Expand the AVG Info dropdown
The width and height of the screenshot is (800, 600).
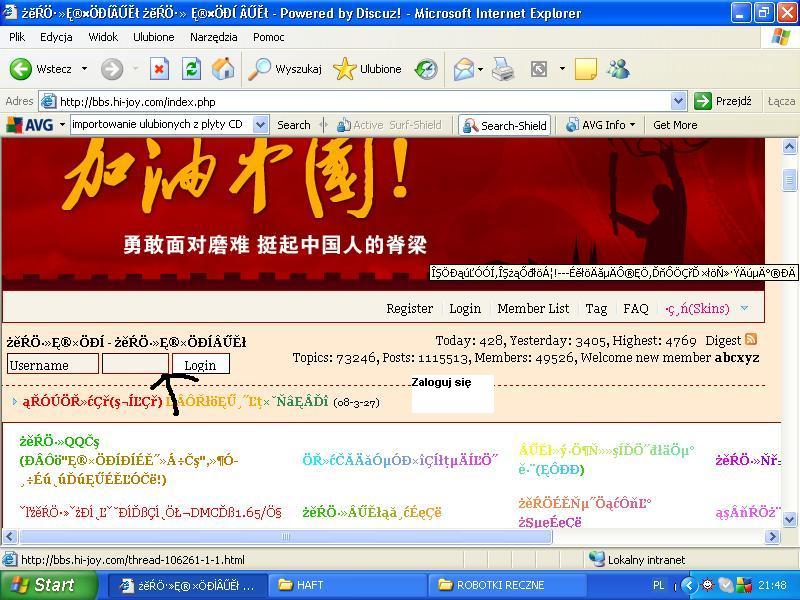tap(633, 125)
